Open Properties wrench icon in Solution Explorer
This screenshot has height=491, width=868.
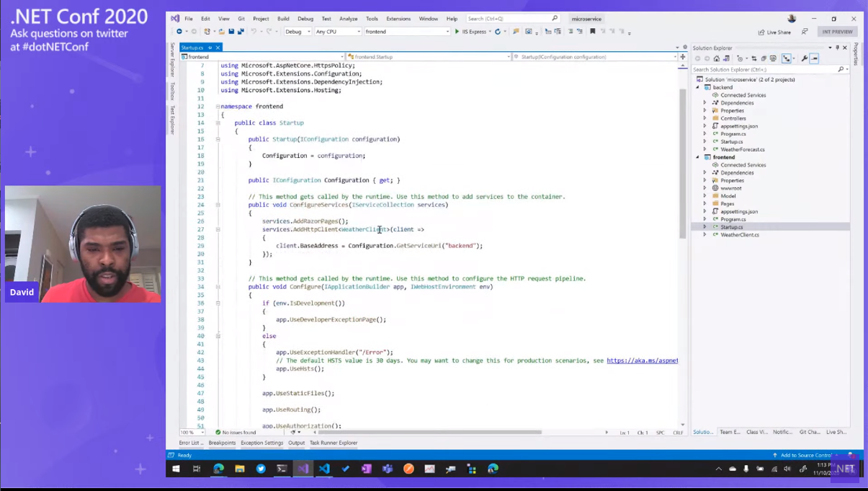coord(805,59)
